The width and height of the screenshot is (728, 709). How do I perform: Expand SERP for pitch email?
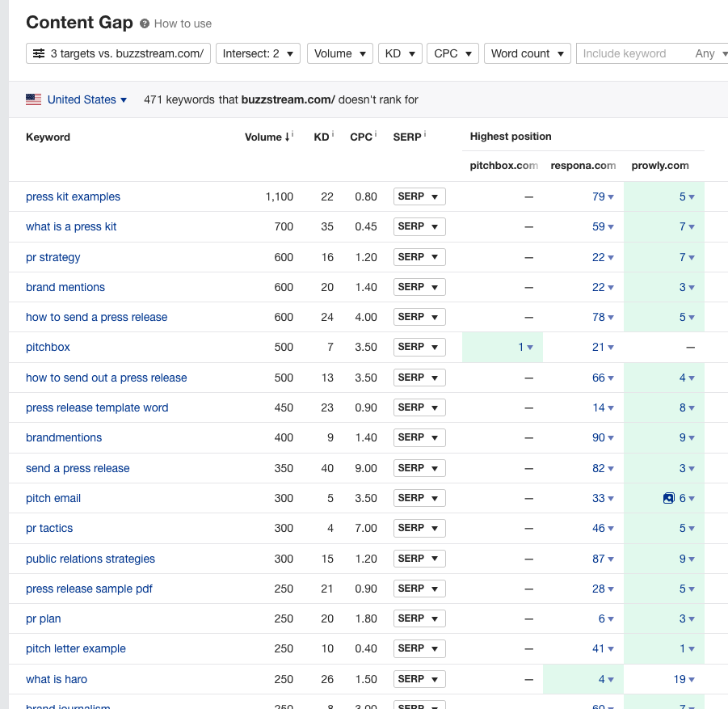pos(419,498)
